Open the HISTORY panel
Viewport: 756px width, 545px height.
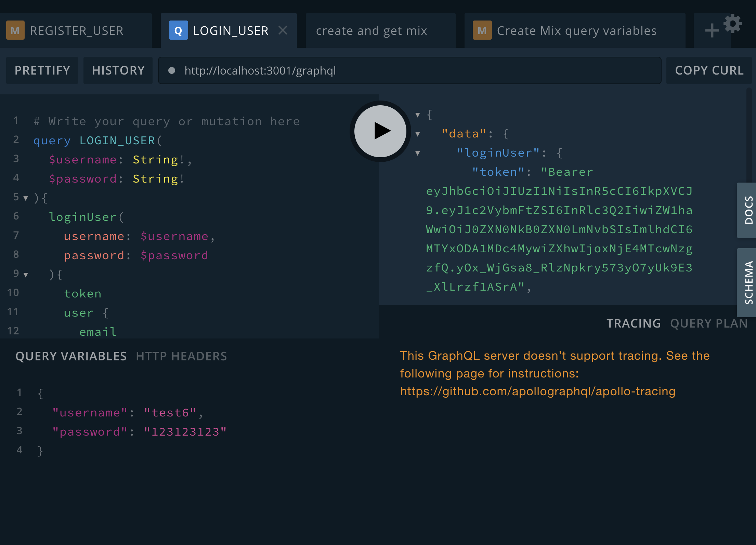pos(118,70)
